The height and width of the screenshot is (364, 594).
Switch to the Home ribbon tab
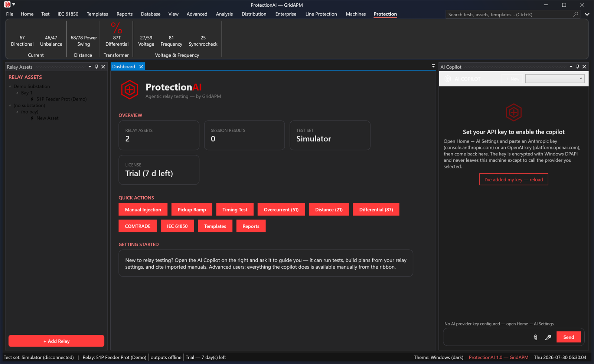[27, 14]
